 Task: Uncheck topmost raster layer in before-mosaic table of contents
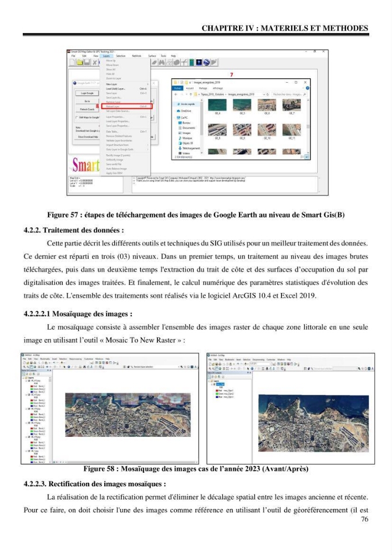(x=29, y=381)
